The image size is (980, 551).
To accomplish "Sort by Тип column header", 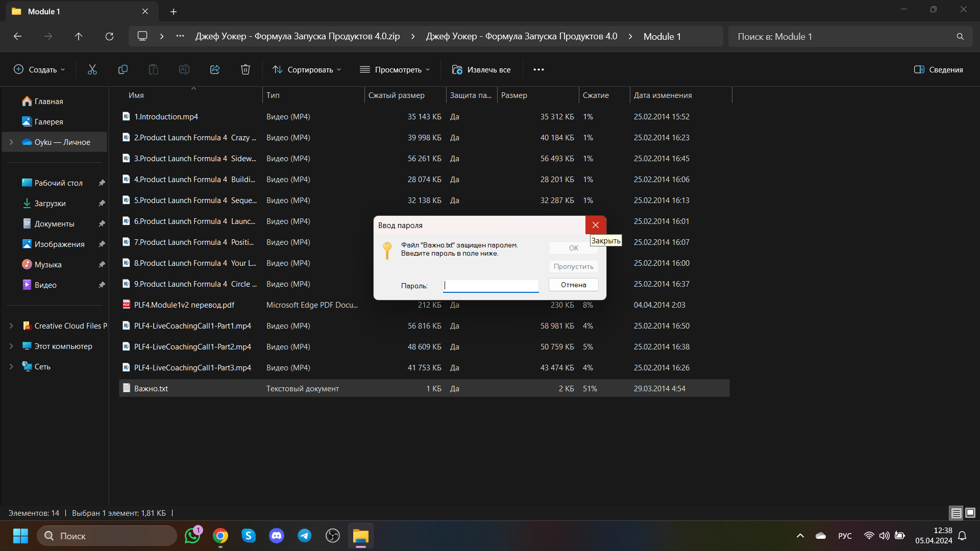I will coord(273,95).
